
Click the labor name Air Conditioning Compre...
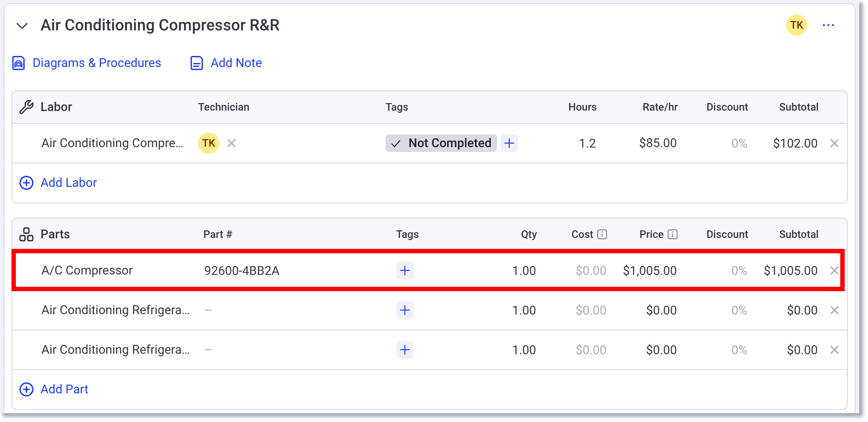click(x=112, y=143)
